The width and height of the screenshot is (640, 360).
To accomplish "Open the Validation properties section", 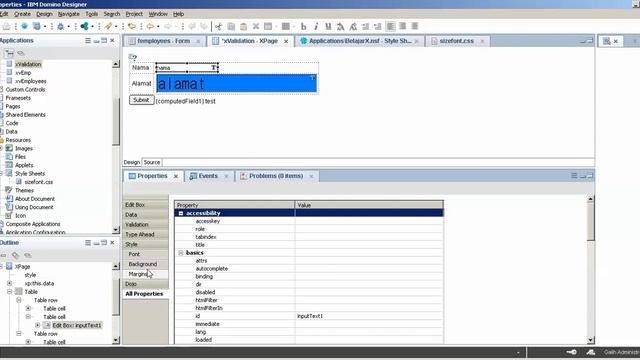I will pos(145,224).
